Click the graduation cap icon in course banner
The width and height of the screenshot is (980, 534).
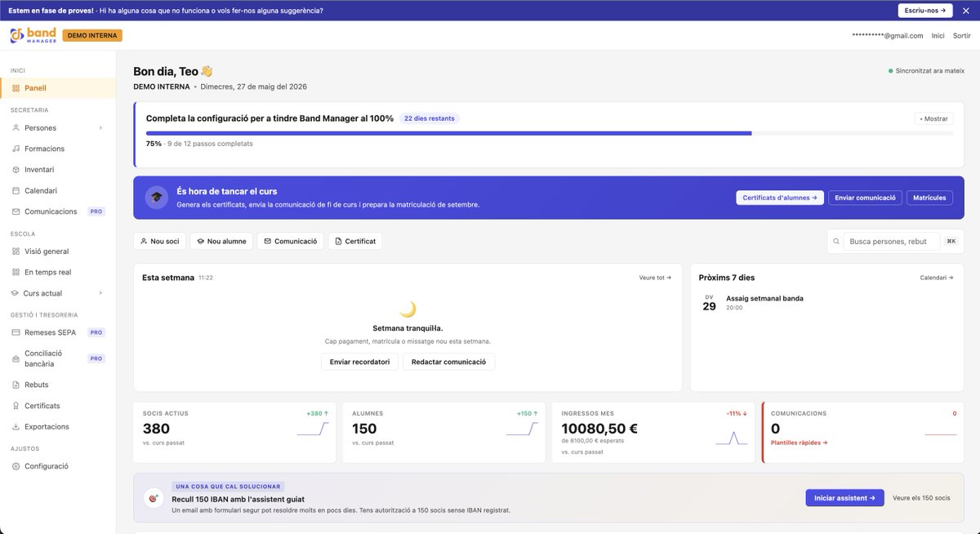(157, 198)
